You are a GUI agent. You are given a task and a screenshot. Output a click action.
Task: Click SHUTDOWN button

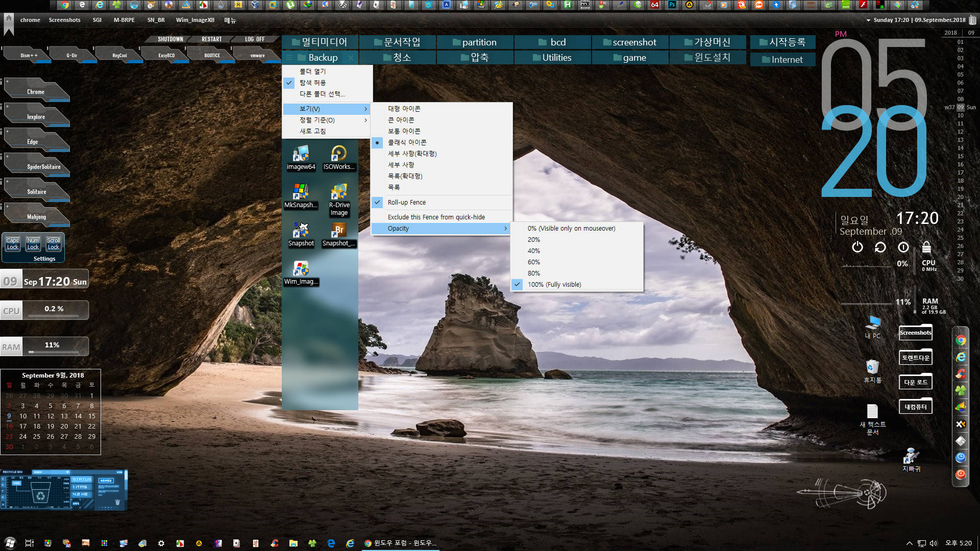coord(170,39)
